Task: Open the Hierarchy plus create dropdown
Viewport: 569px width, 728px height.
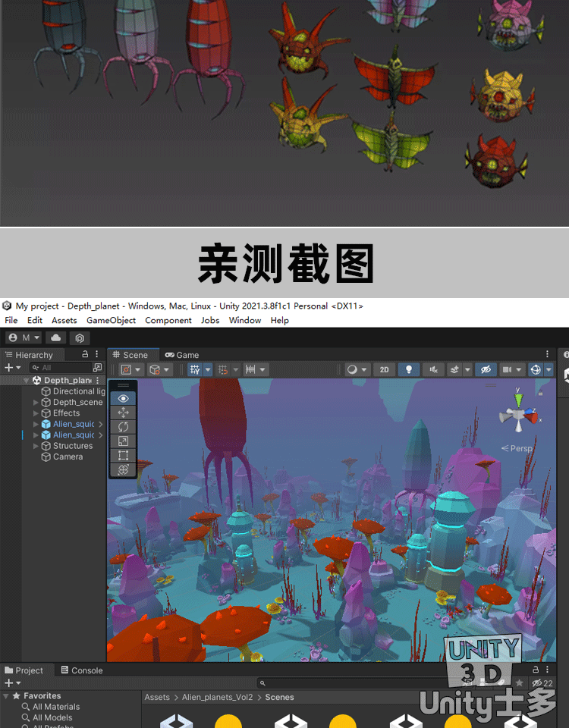Action: tap(13, 367)
